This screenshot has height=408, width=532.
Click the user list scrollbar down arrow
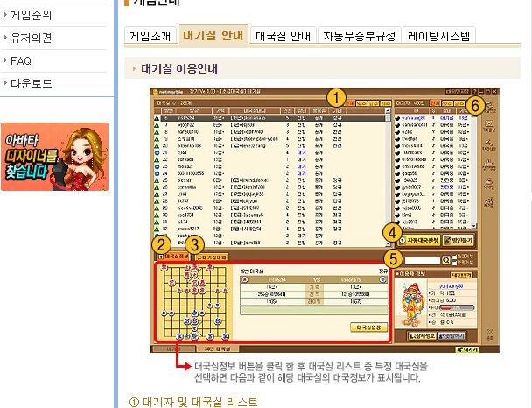474,226
